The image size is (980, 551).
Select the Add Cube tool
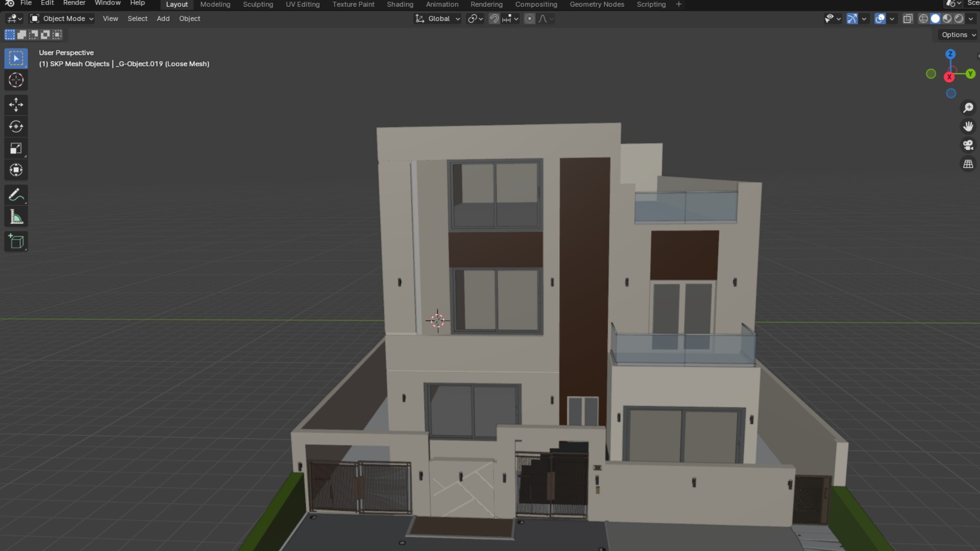(16, 241)
